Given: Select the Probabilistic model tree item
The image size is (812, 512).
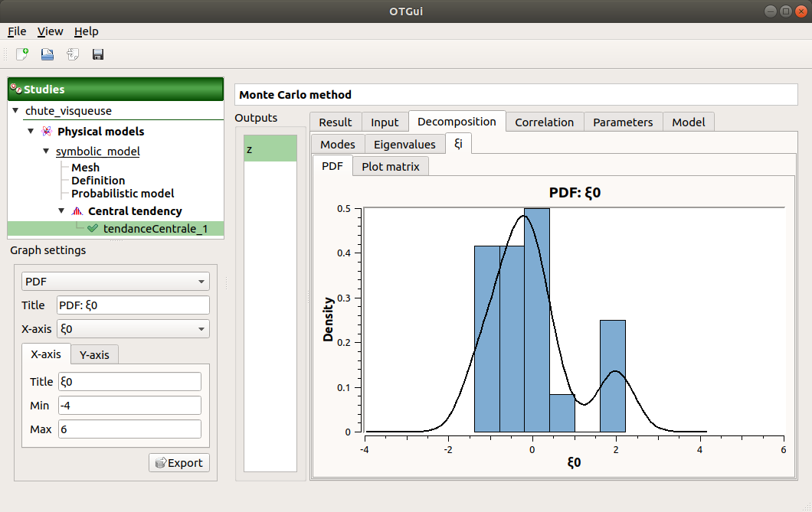Looking at the screenshot, I should (x=123, y=194).
